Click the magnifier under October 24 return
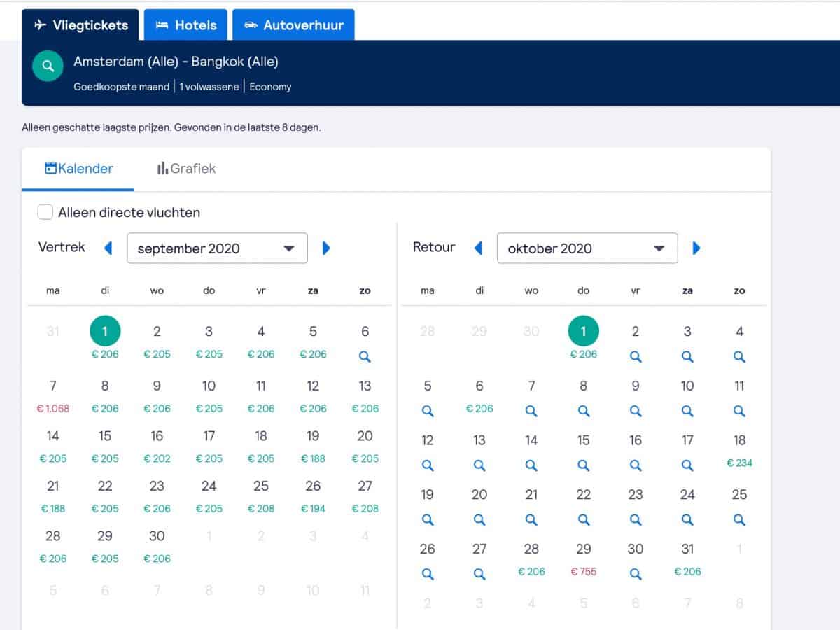Image resolution: width=840 pixels, height=630 pixels. (x=687, y=520)
